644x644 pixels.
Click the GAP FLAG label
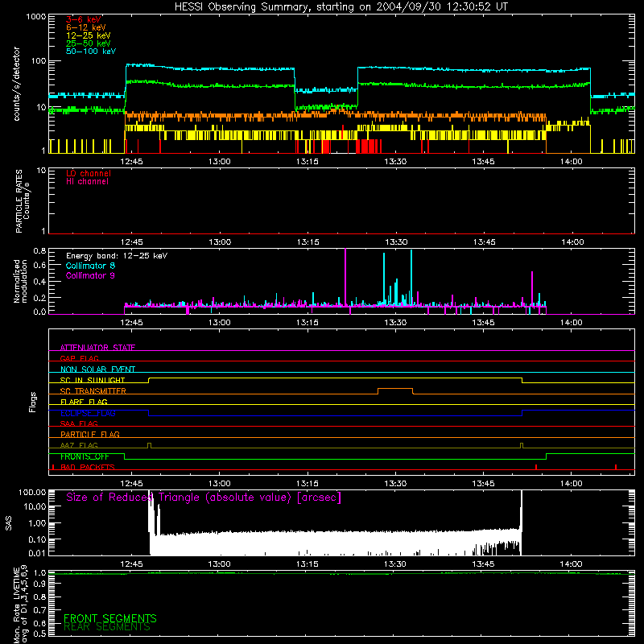coord(79,358)
